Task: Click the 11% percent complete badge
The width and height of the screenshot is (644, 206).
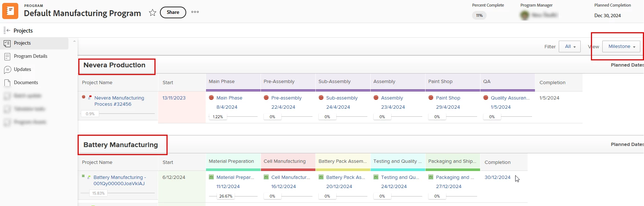Action: click(479, 15)
